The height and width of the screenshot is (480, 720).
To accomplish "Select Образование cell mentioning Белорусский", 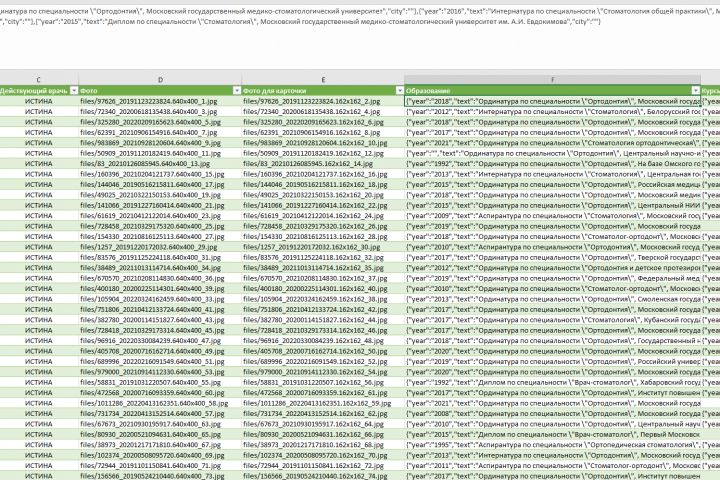I will point(552,112).
